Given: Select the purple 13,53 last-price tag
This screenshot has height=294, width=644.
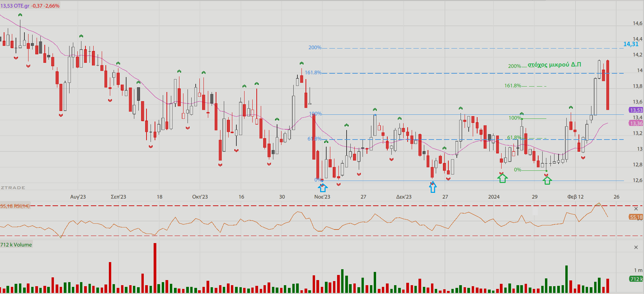Looking at the screenshot, I should tap(636, 110).
